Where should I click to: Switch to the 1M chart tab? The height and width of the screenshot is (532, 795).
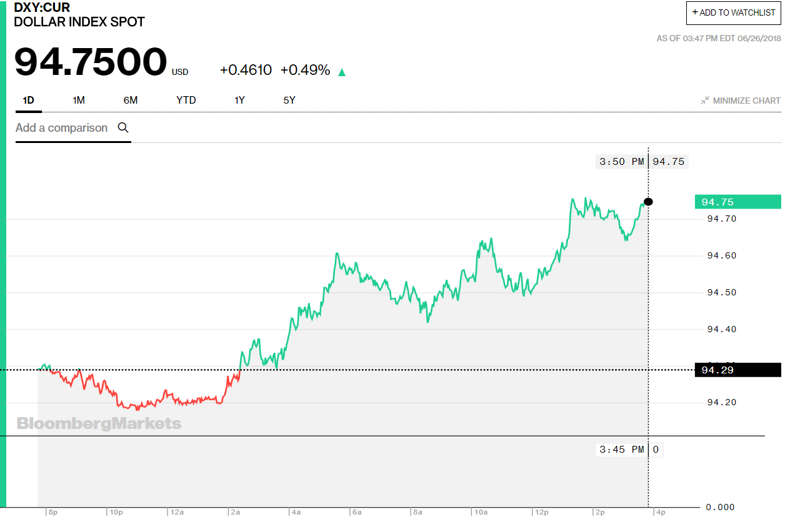79,100
